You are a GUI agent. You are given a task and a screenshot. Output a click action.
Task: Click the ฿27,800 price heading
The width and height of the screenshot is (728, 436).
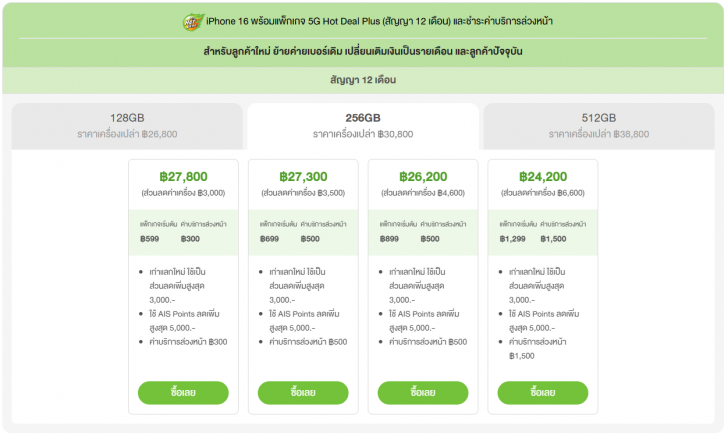pyautogui.click(x=183, y=176)
